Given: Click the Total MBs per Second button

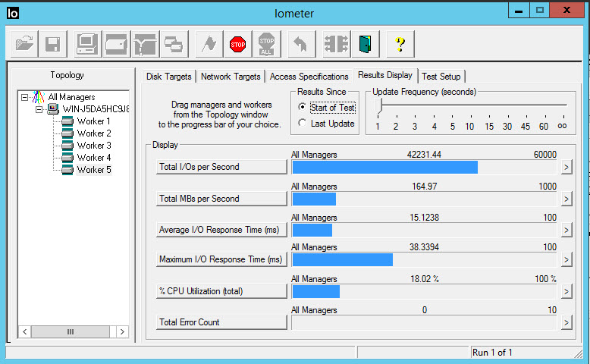Looking at the screenshot, I should pyautogui.click(x=221, y=199).
